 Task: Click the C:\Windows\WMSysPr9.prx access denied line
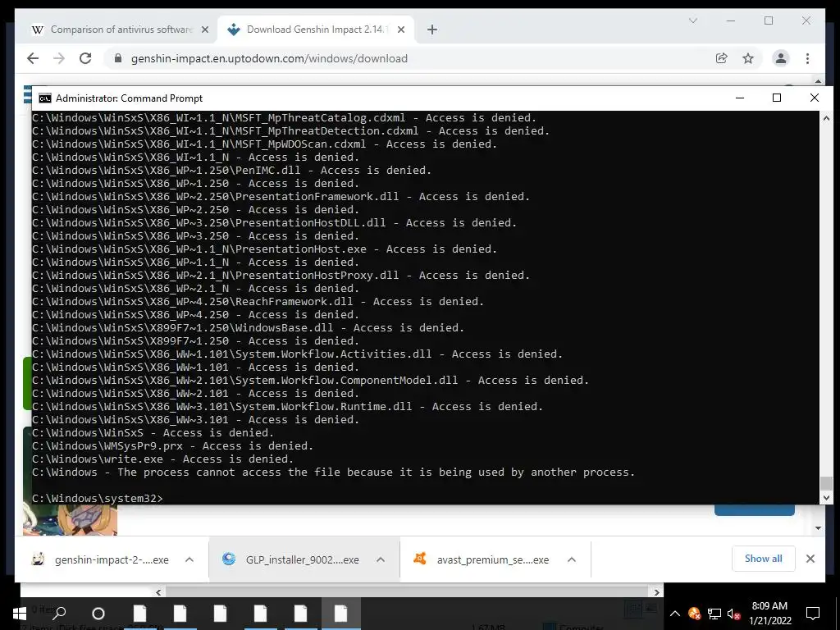tap(172, 445)
